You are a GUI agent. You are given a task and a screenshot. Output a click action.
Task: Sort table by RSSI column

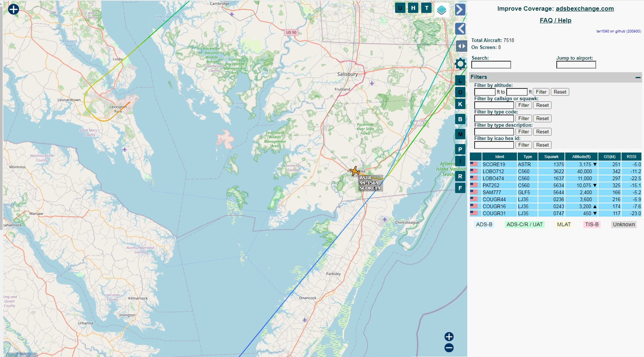(631, 157)
